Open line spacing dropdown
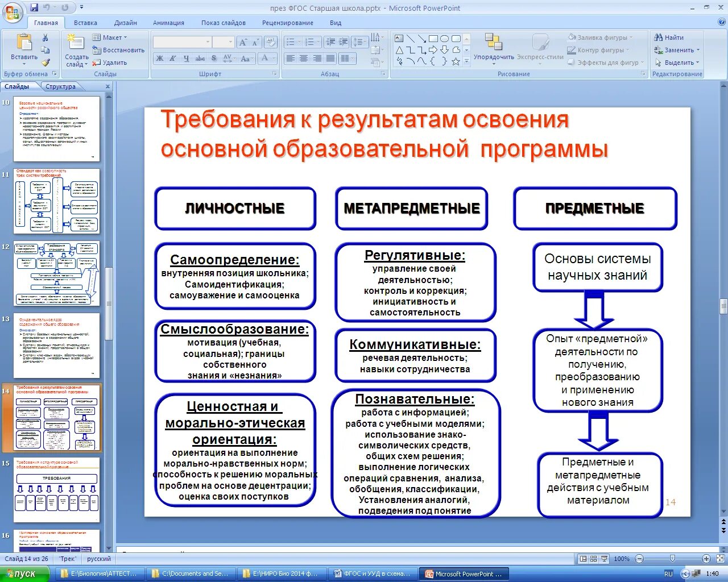Screen dimensions: 728x582 [360, 42]
